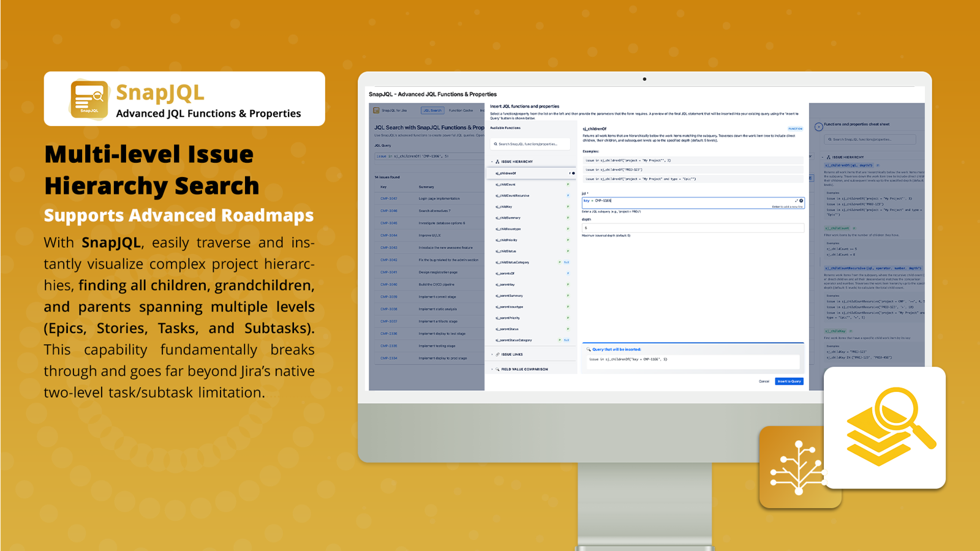Select the JQL Search tab

432,110
